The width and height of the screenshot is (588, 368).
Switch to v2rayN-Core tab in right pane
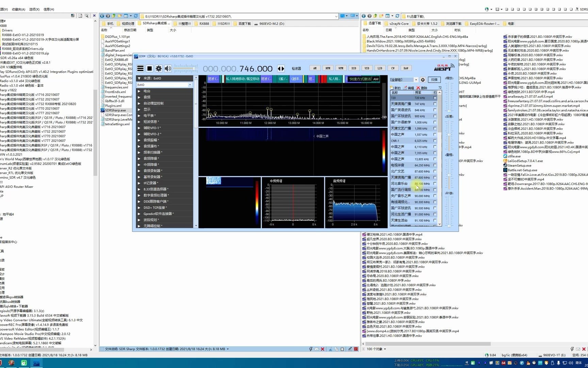point(397,24)
